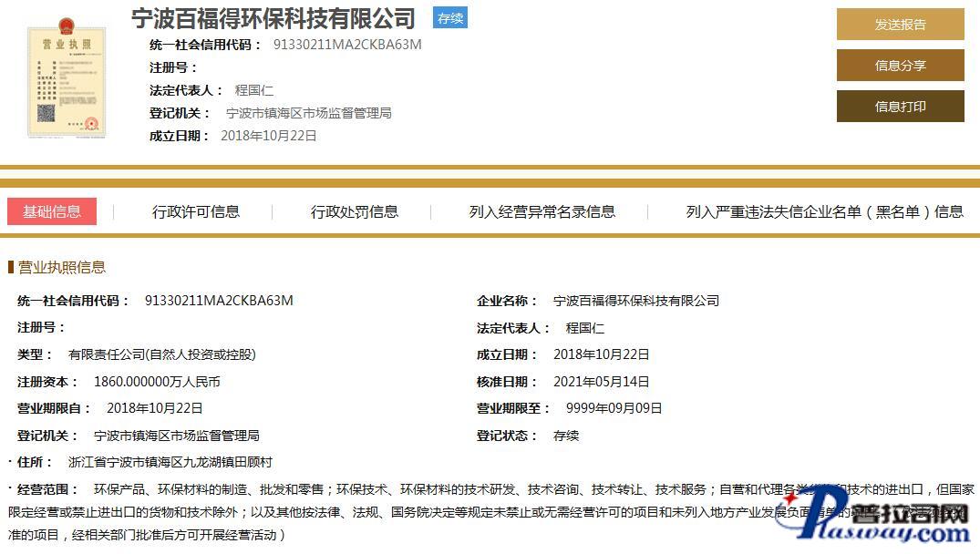Viewport: 980px width, 554px height.
Task: Click 类型 value 有限责任公司(自然人投资或控股)
Action: tap(162, 354)
